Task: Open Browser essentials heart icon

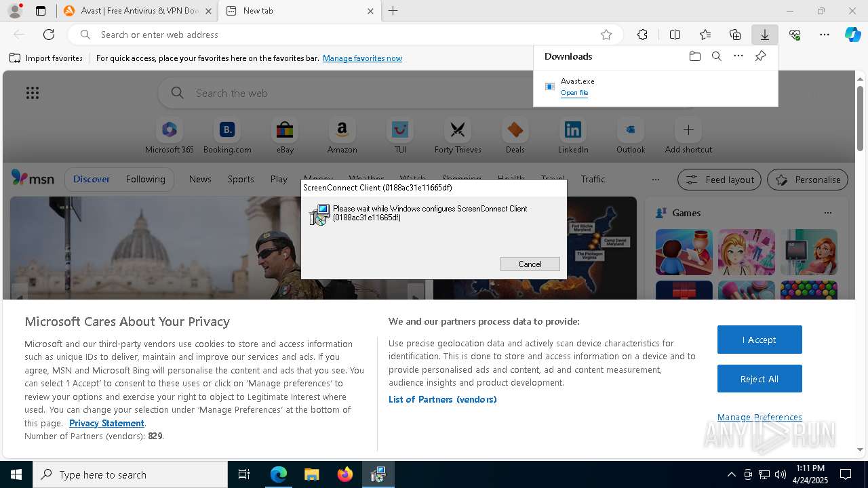Action: click(x=795, y=35)
